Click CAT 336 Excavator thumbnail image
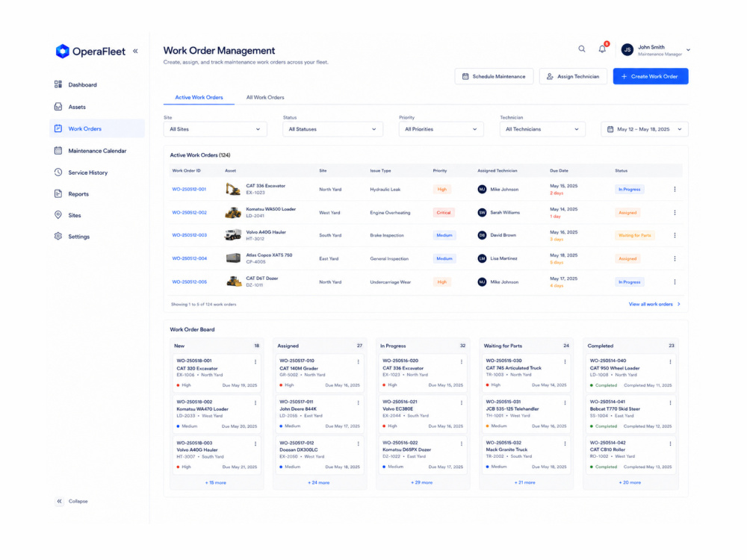Screen dimensions: 747x560 click(x=233, y=189)
